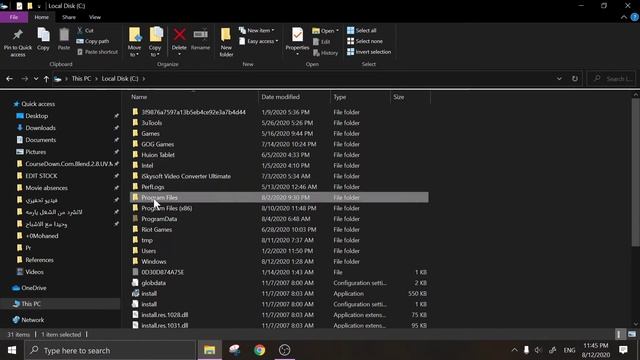The image size is (640, 360).
Task: Select the Windows folder row
Action: click(x=279, y=262)
